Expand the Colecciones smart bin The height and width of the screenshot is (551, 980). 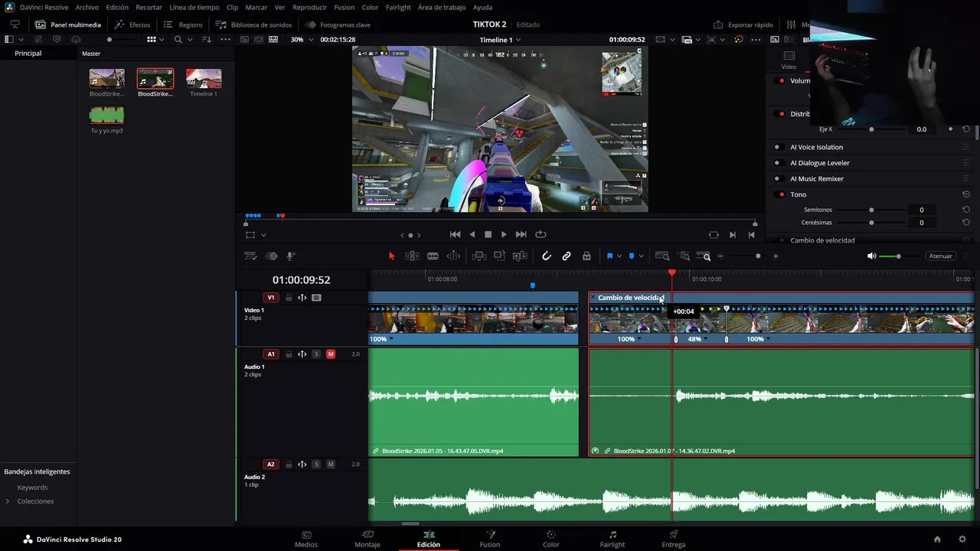[8, 501]
